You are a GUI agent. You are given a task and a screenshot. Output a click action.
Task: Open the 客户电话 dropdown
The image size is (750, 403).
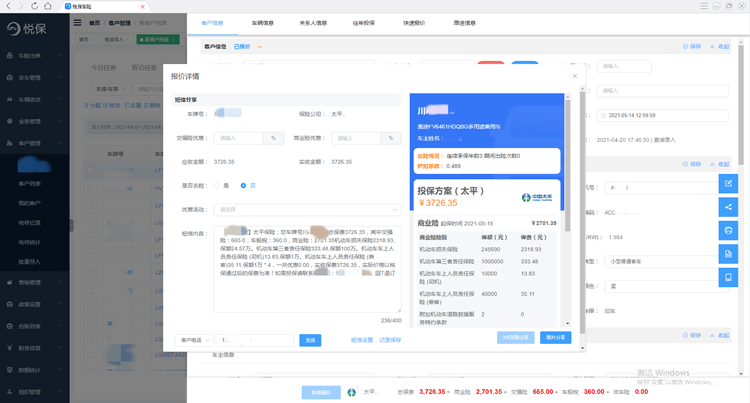194,340
